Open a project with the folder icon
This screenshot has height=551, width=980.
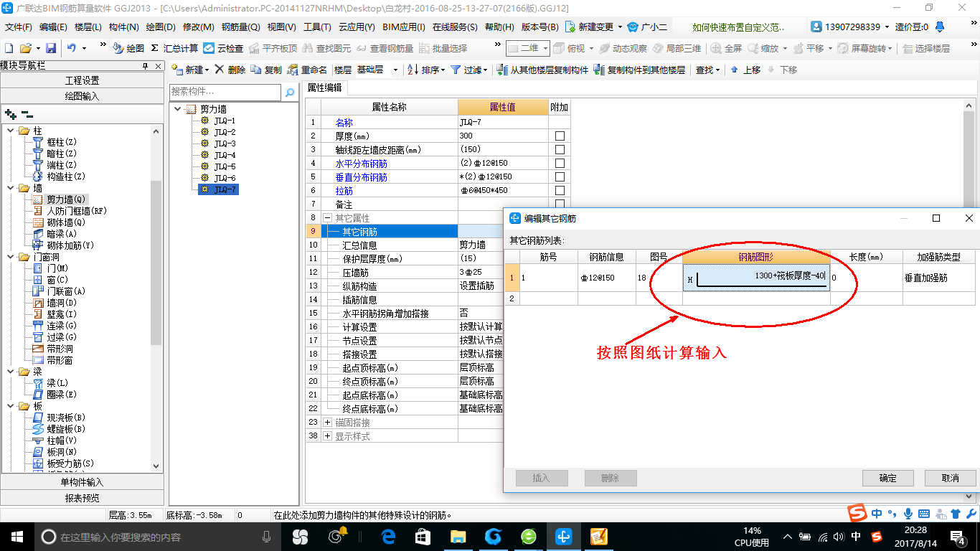[x=25, y=48]
